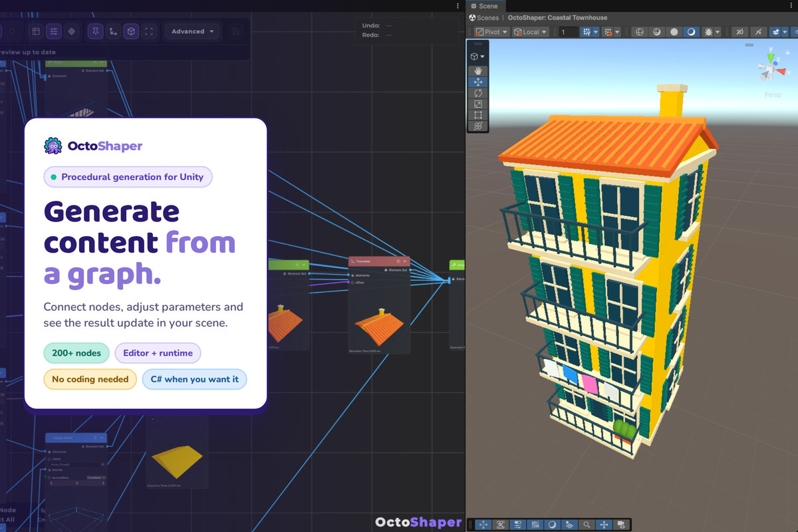Select wireframe draw mode sphere icon
The image size is (798, 532).
639,32
